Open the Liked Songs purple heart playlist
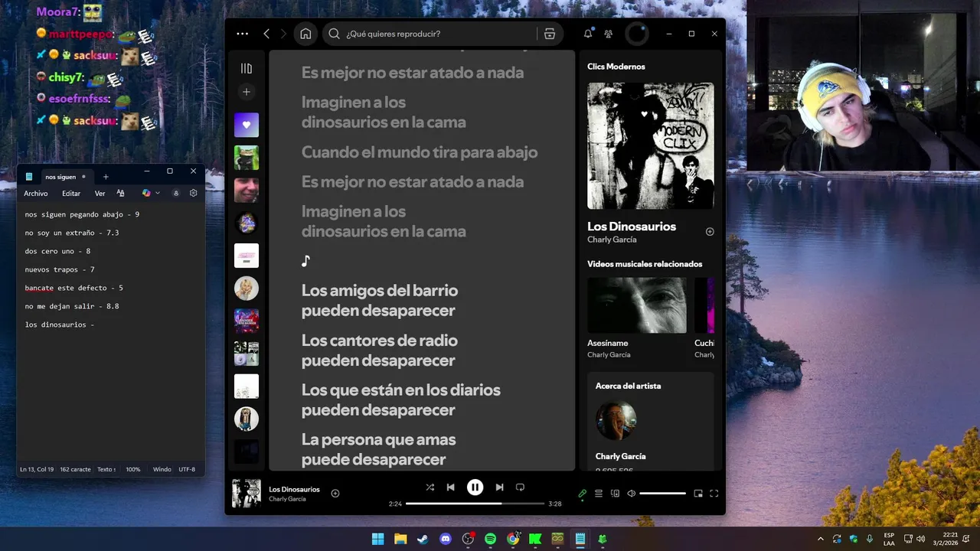This screenshot has height=551, width=980. 247,125
